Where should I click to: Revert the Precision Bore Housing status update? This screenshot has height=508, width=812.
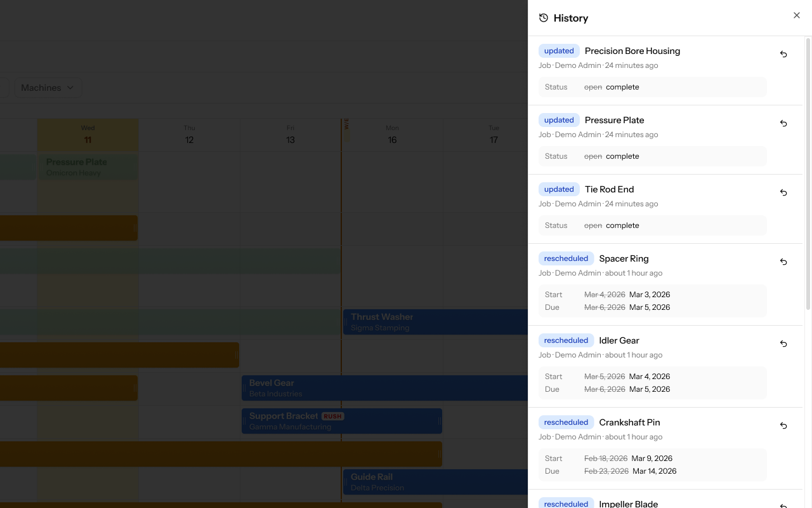(783, 55)
